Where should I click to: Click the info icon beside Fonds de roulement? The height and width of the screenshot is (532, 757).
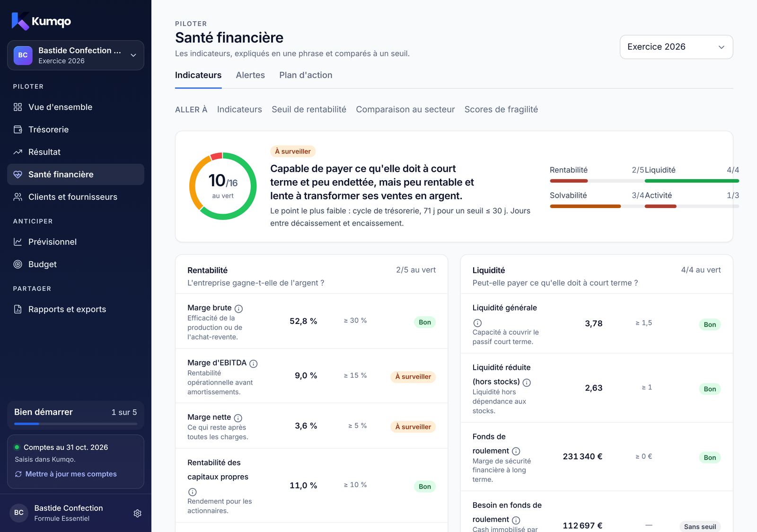pyautogui.click(x=516, y=451)
